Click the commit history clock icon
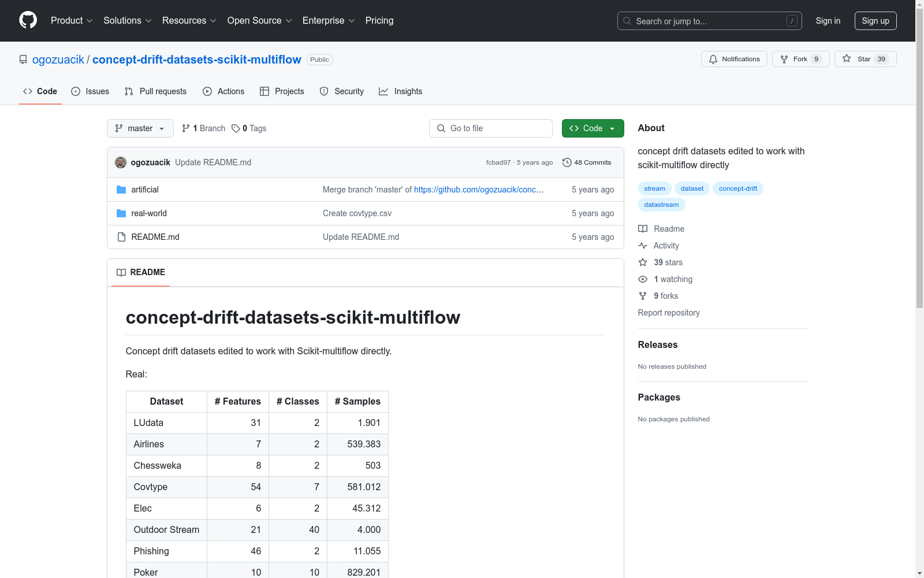The image size is (924, 578). [x=567, y=162]
